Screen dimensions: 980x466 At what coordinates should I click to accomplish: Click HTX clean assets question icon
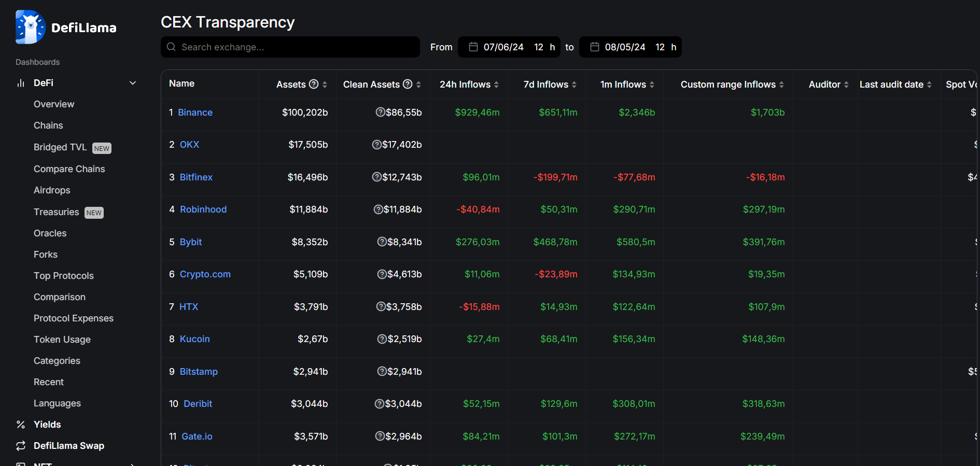381,307
